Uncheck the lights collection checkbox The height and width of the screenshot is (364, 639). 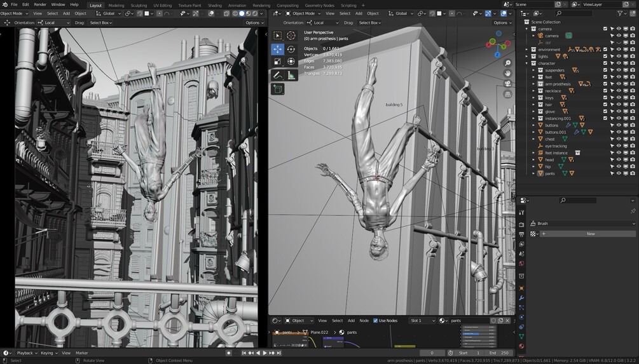605,56
